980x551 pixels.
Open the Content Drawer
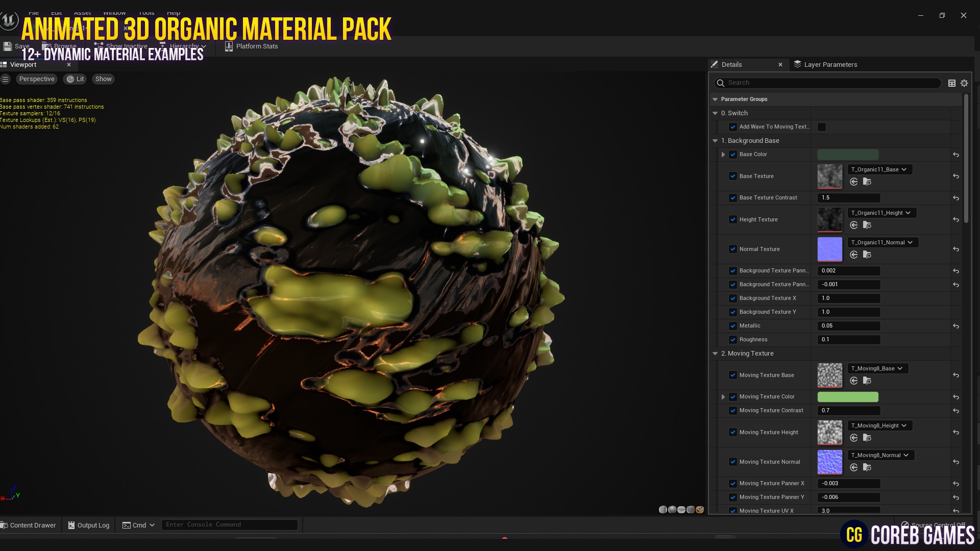pos(29,525)
